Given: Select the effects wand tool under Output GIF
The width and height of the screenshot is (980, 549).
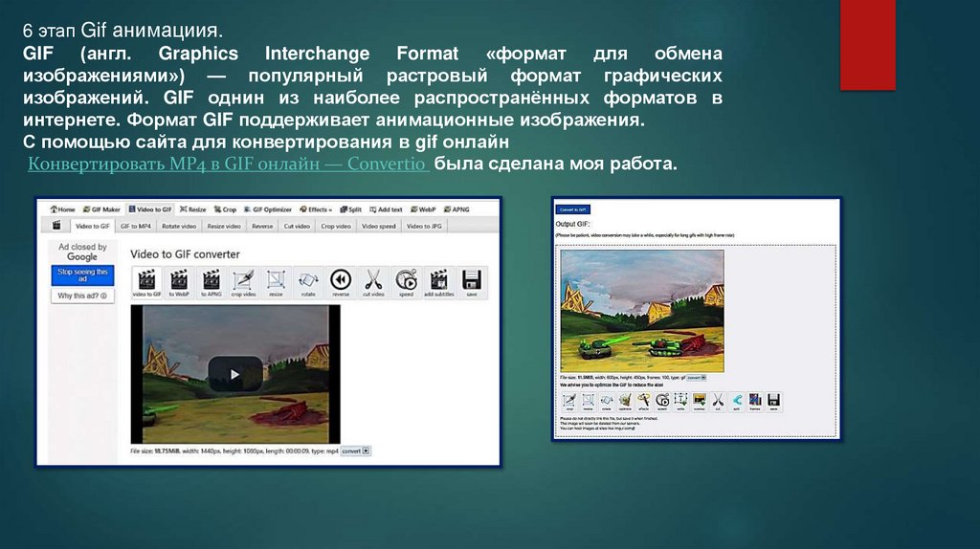Looking at the screenshot, I should pyautogui.click(x=644, y=402).
